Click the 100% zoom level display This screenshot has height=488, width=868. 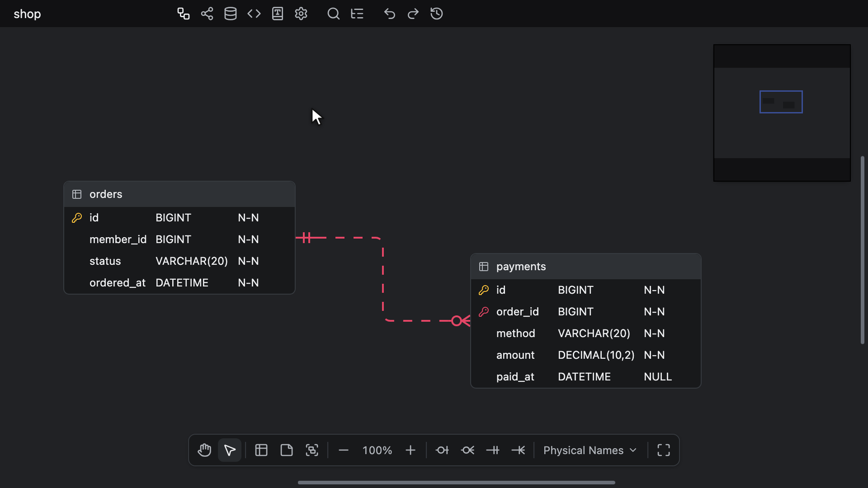click(377, 450)
